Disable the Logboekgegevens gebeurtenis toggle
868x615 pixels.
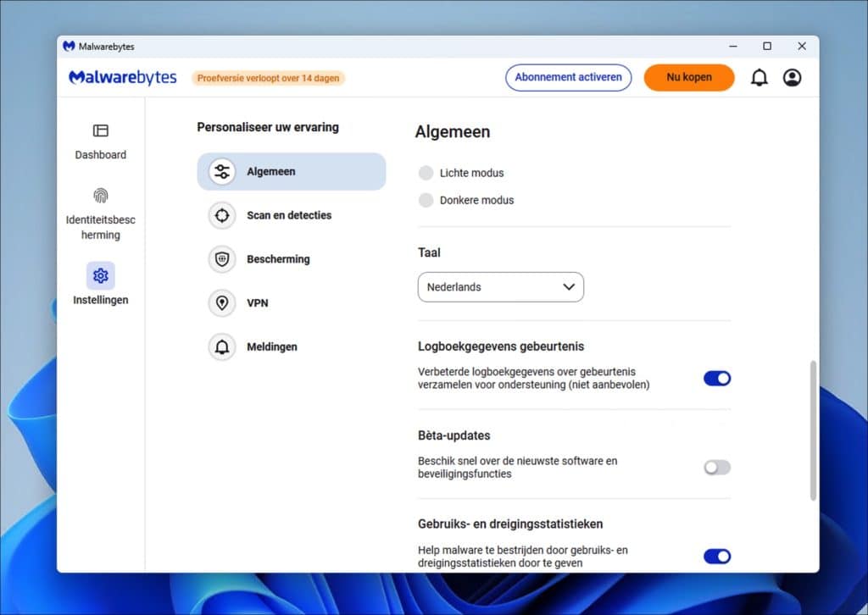click(717, 379)
